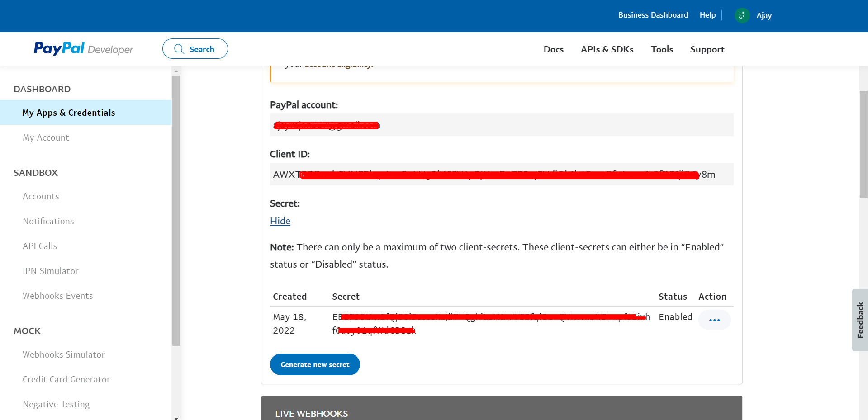Click the Enabled status cell
The width and height of the screenshot is (868, 420).
point(675,317)
